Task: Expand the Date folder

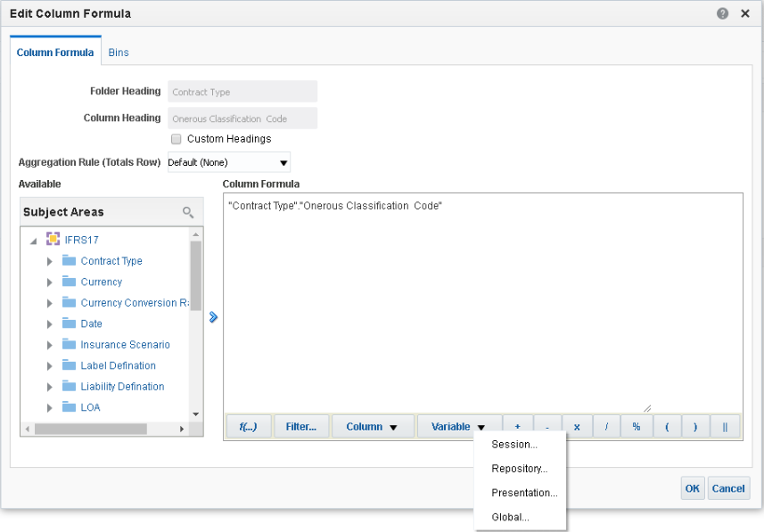Action: 49,324
